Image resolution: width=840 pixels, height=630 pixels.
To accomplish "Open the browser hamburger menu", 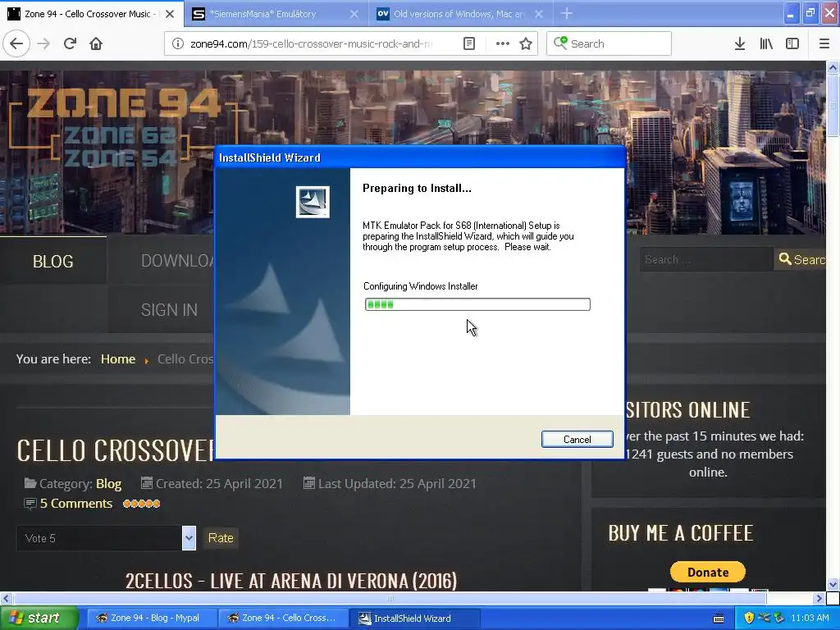I will [x=824, y=43].
